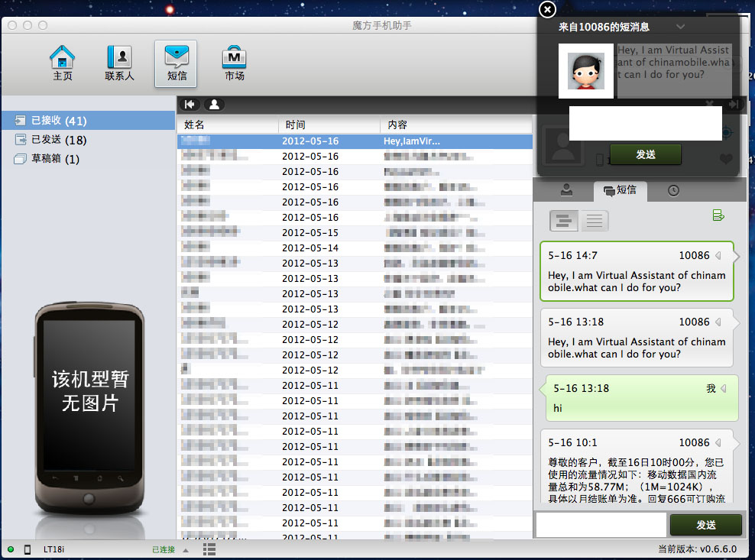This screenshot has height=560, width=755.
Task: Open the 联系人 contacts section
Action: [119, 63]
